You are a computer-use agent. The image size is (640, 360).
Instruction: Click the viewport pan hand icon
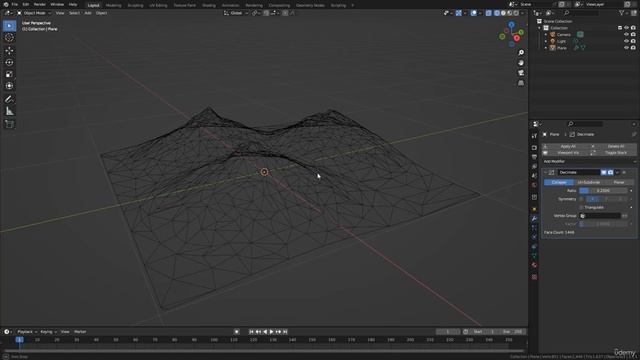coord(521,63)
